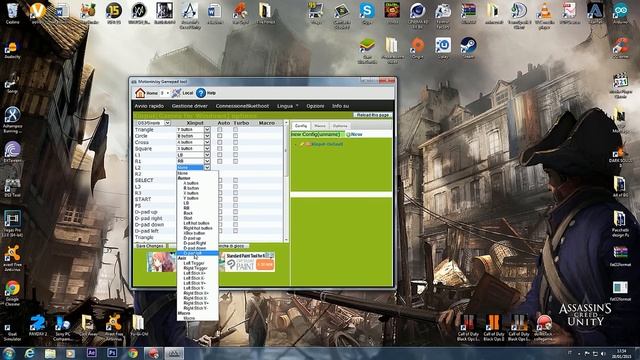
Task: Check Turbo box for L1 row
Action: pyautogui.click(x=236, y=155)
